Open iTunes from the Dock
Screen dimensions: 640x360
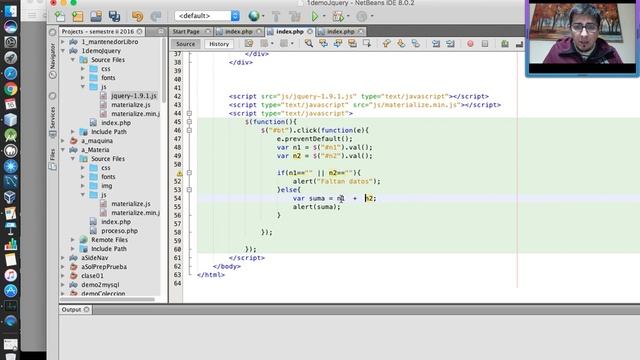11,275
